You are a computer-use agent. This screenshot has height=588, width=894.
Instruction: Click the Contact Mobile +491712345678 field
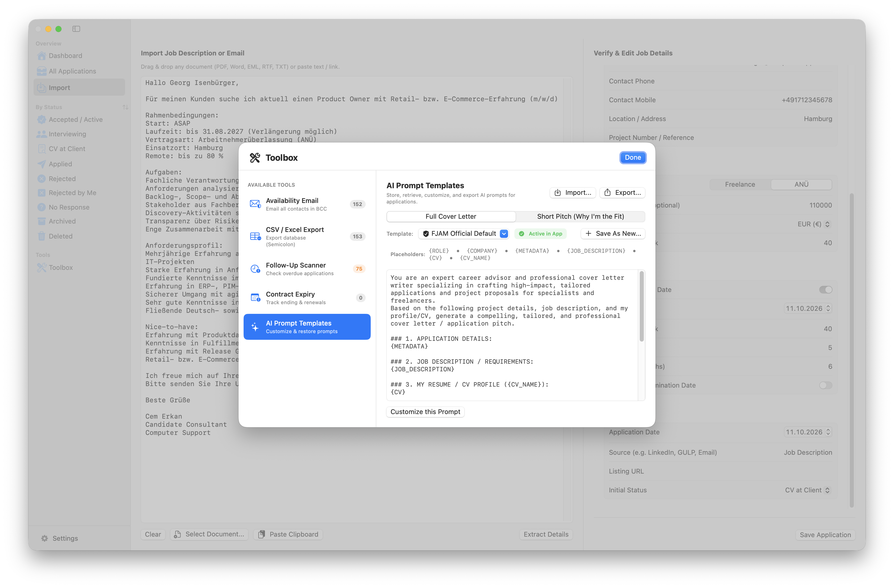(720, 100)
